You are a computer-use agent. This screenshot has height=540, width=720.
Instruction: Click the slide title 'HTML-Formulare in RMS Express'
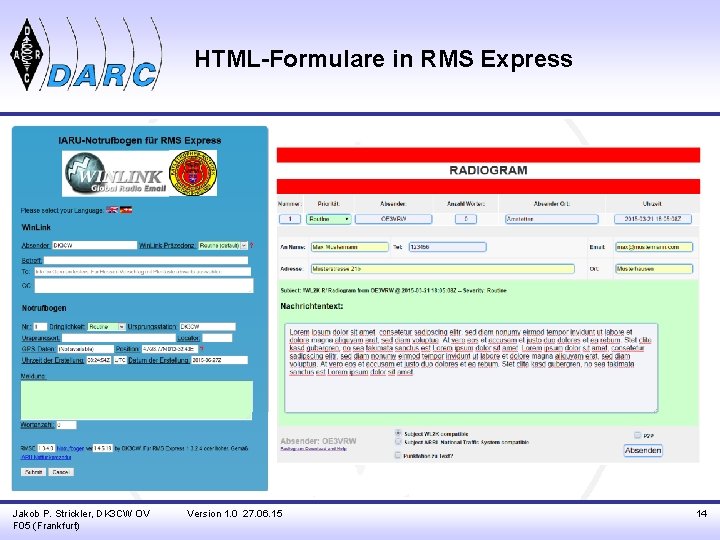click(383, 59)
